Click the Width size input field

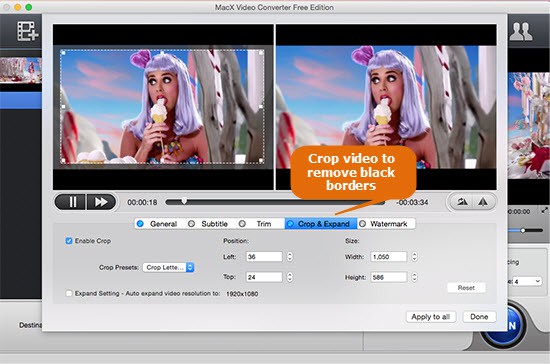coord(389,257)
